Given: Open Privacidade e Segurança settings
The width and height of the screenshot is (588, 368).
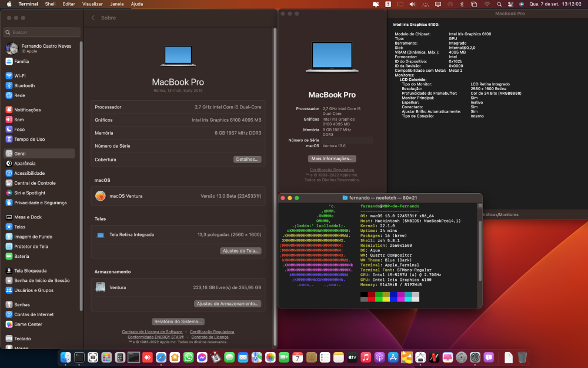Looking at the screenshot, I should (39, 203).
